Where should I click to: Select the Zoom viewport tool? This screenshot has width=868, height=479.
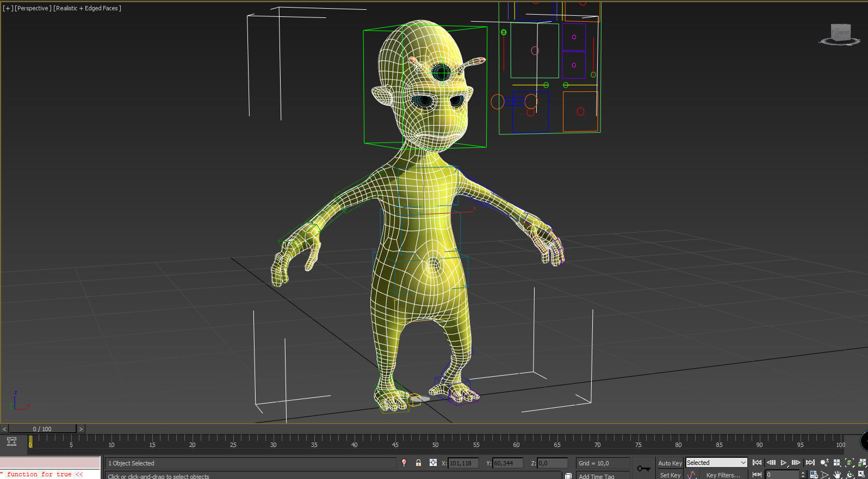click(x=824, y=463)
